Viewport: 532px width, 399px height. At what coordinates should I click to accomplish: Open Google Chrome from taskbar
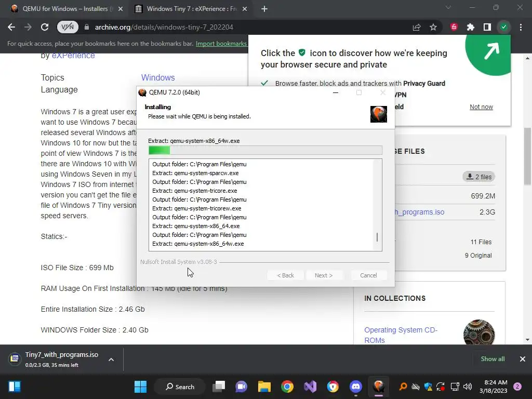[x=287, y=387]
